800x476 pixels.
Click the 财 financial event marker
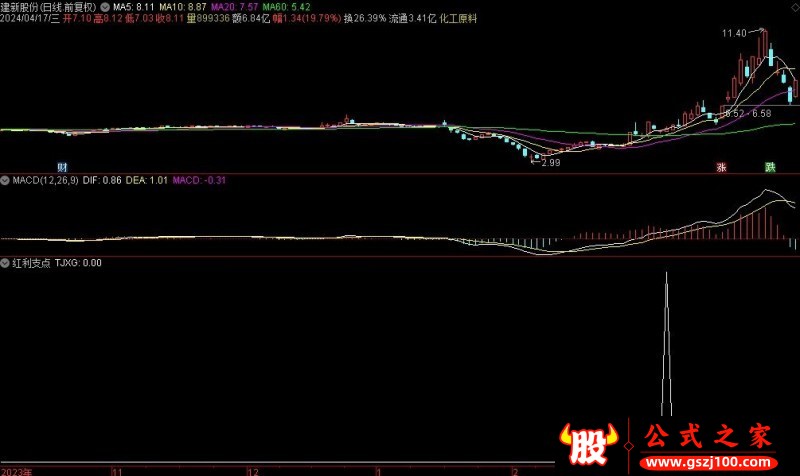62,167
